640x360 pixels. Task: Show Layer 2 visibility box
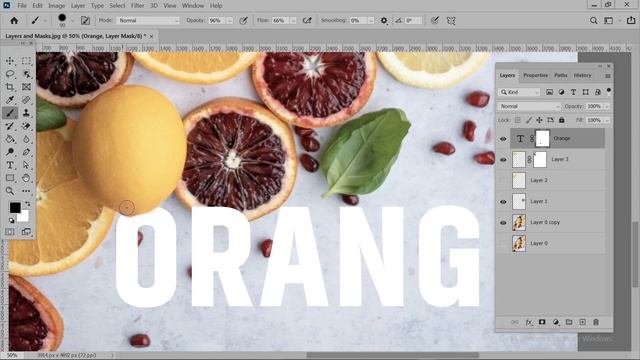503,180
